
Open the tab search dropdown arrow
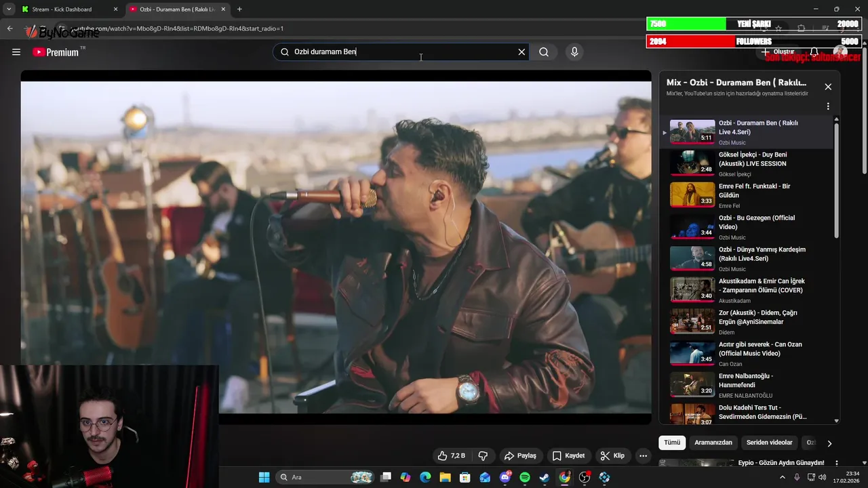click(x=9, y=9)
